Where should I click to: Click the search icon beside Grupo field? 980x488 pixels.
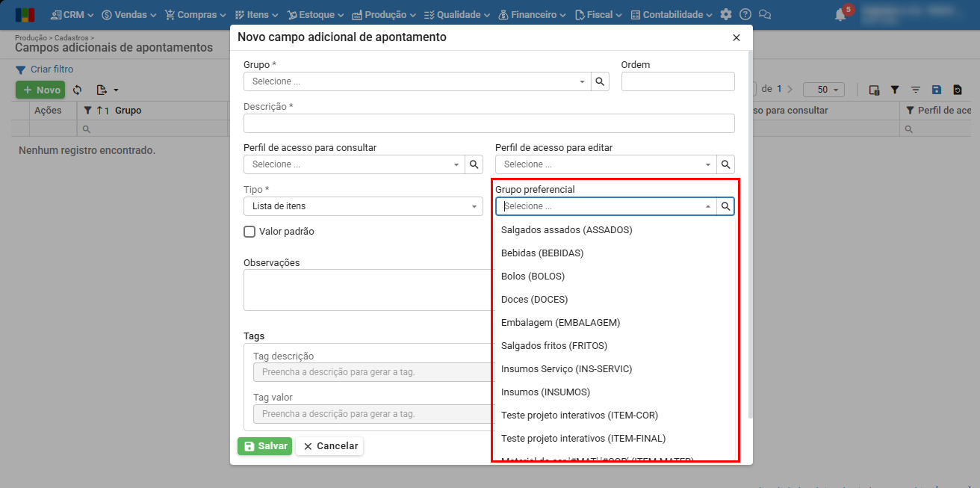pos(600,81)
